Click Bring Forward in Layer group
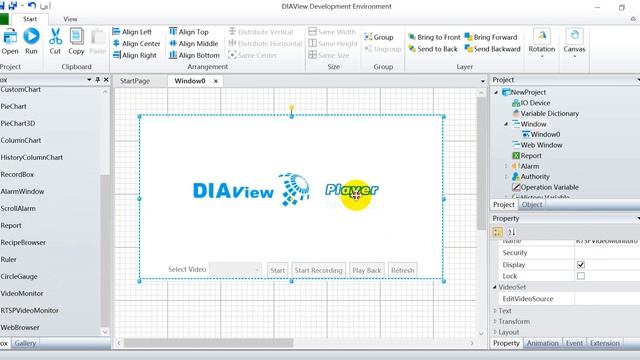The height and width of the screenshot is (360, 640). 491,37
